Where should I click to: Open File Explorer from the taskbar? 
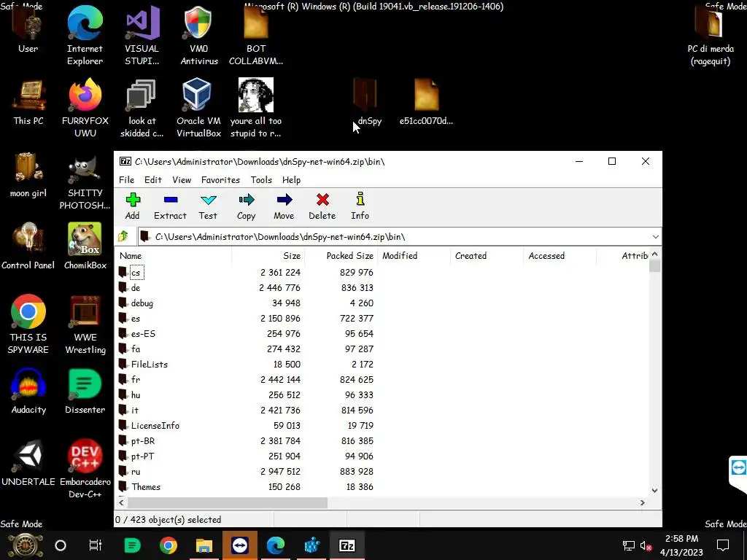204,545
